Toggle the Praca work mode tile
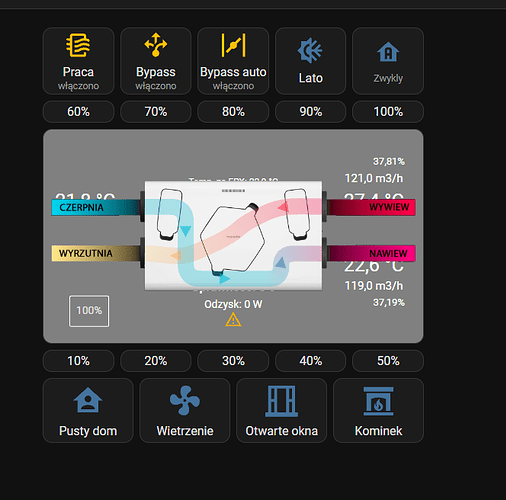Screen dimensions: 506x500 click(78, 61)
